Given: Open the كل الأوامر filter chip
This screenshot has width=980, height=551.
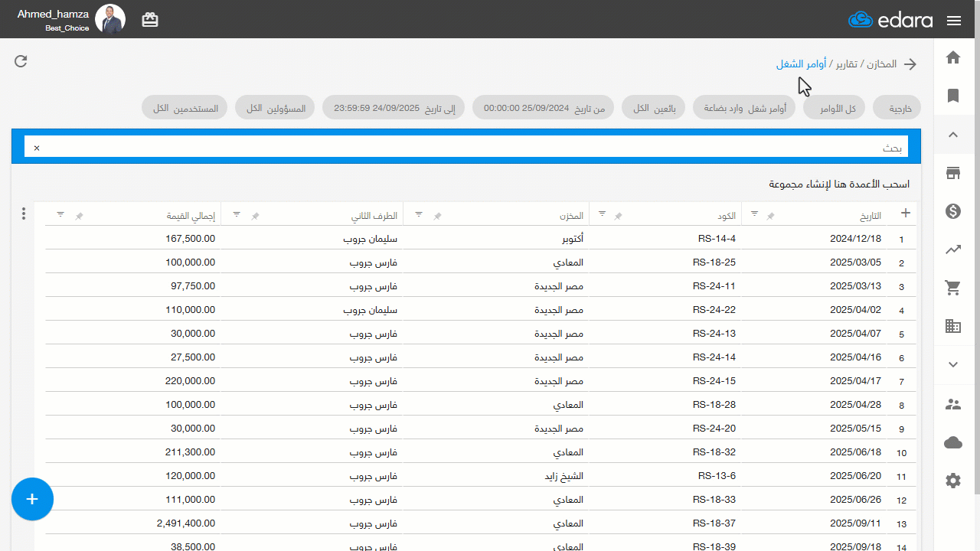Looking at the screenshot, I should [x=834, y=107].
